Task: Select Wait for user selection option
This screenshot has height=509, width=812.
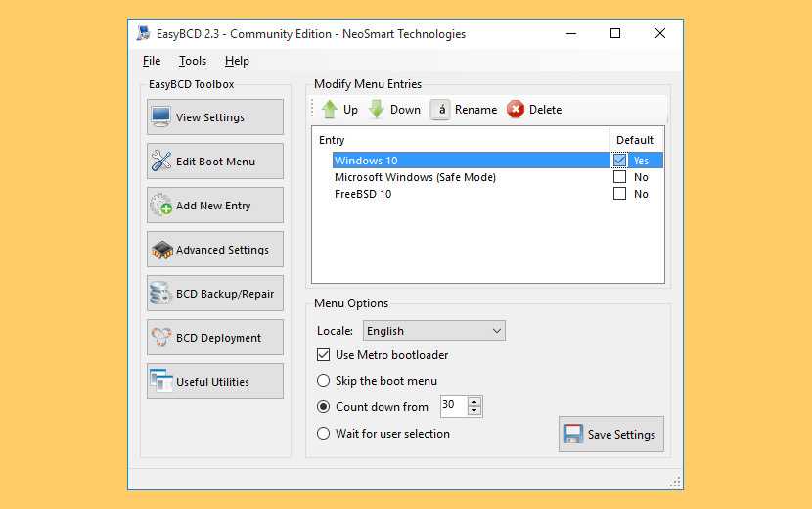Action: coord(323,434)
